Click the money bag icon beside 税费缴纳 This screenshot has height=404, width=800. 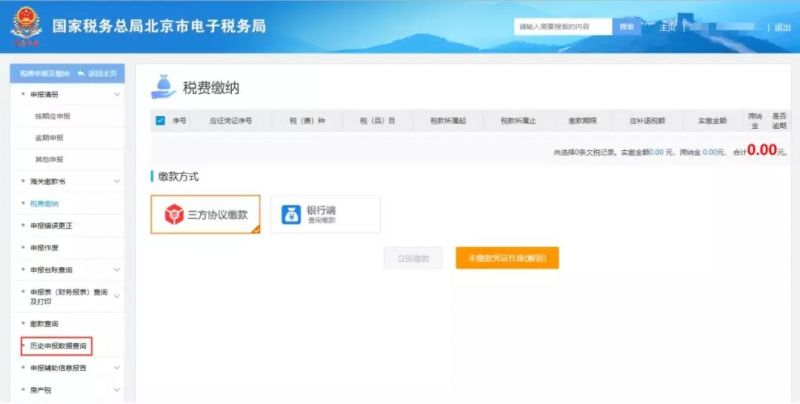pyautogui.click(x=163, y=87)
